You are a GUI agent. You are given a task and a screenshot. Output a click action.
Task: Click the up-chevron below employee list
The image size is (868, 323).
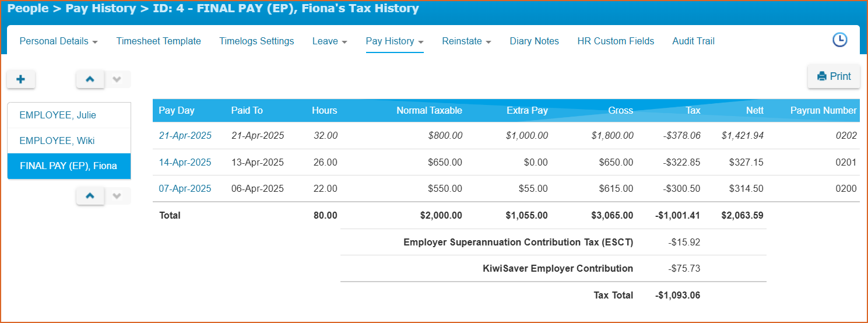coord(90,196)
